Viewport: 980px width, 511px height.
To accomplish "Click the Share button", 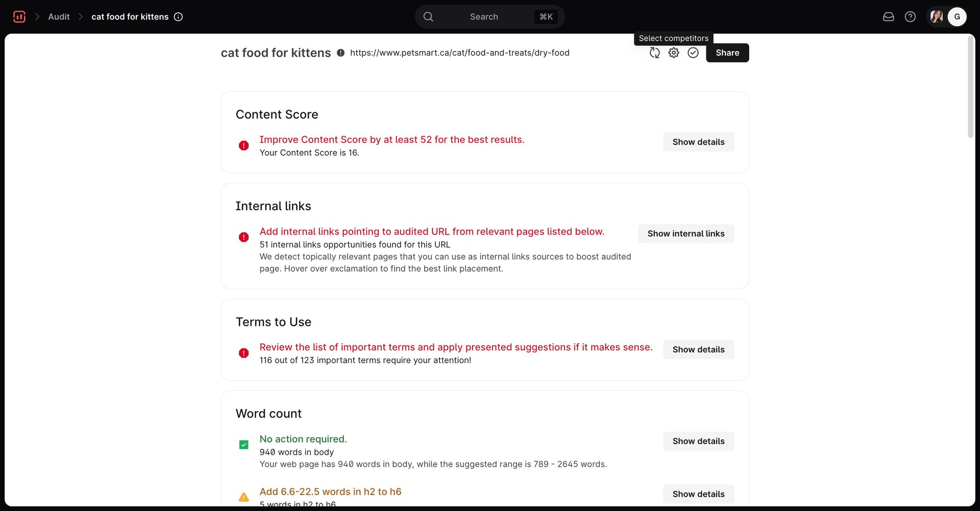I will click(727, 53).
